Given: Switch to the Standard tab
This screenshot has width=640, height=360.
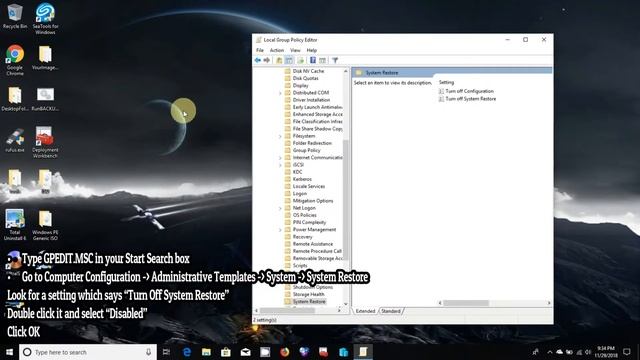Looking at the screenshot, I should (x=391, y=311).
